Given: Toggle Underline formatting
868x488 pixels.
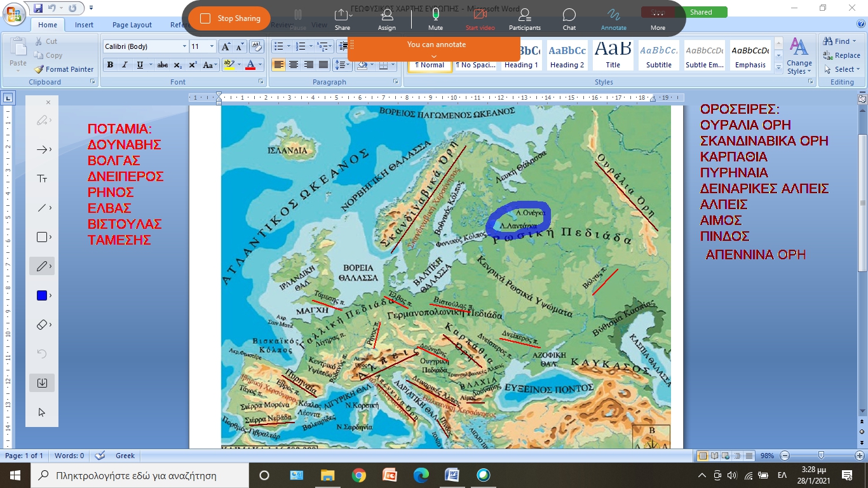Looking at the screenshot, I should click(x=140, y=65).
